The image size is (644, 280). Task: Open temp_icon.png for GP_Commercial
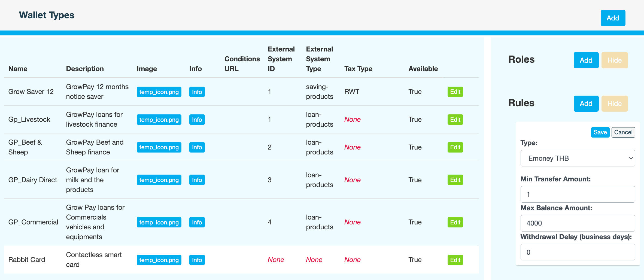click(x=159, y=222)
